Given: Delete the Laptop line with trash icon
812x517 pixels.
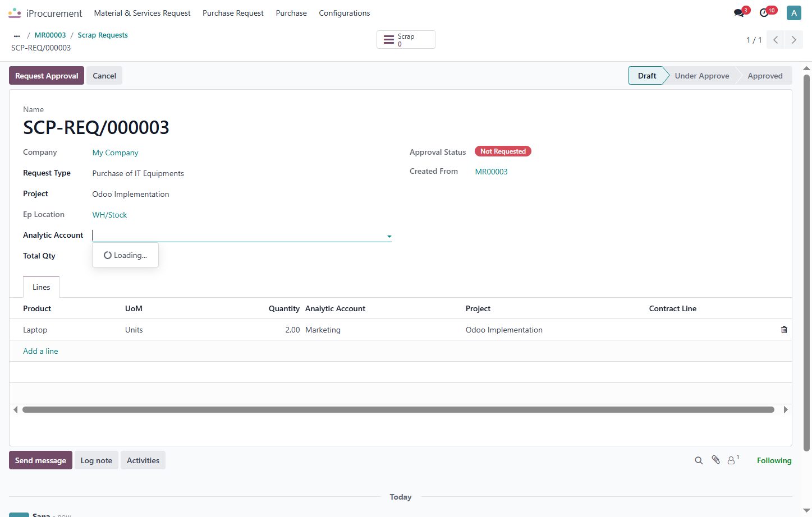Looking at the screenshot, I should coord(784,330).
